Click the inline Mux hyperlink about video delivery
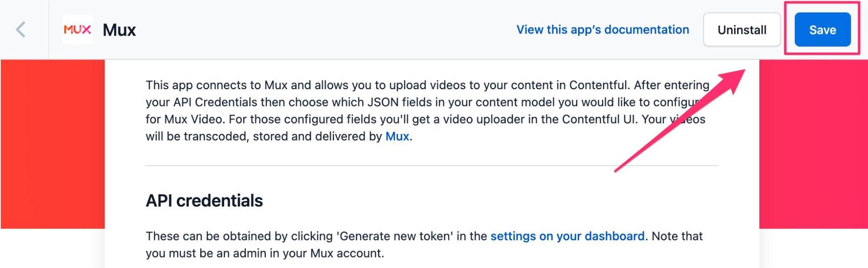Image resolution: width=868 pixels, height=268 pixels. [x=397, y=136]
